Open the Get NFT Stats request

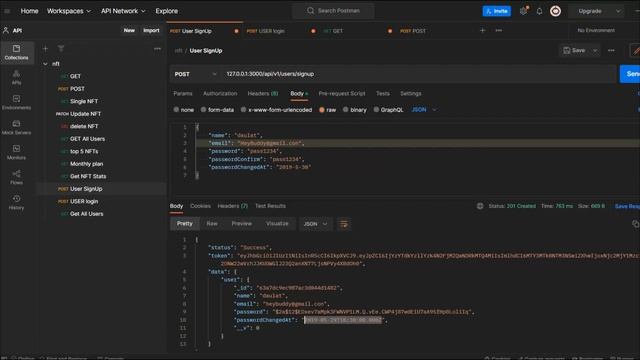(x=88, y=176)
